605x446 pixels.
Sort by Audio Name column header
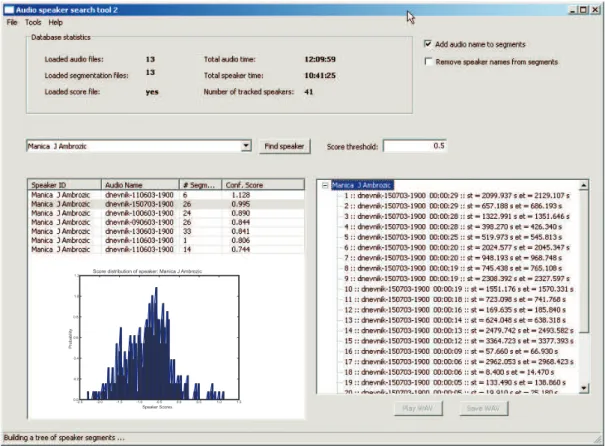(x=140, y=185)
